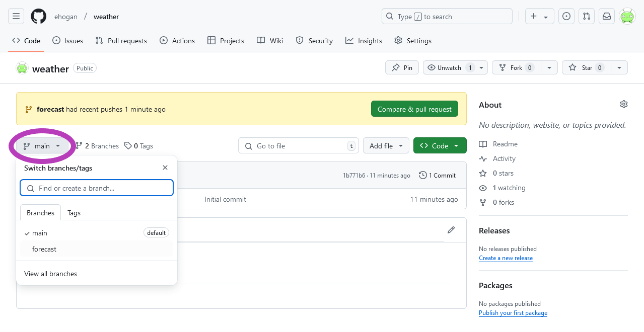This screenshot has width=644, height=332.
Task: Open the Security tab
Action: pyautogui.click(x=314, y=41)
